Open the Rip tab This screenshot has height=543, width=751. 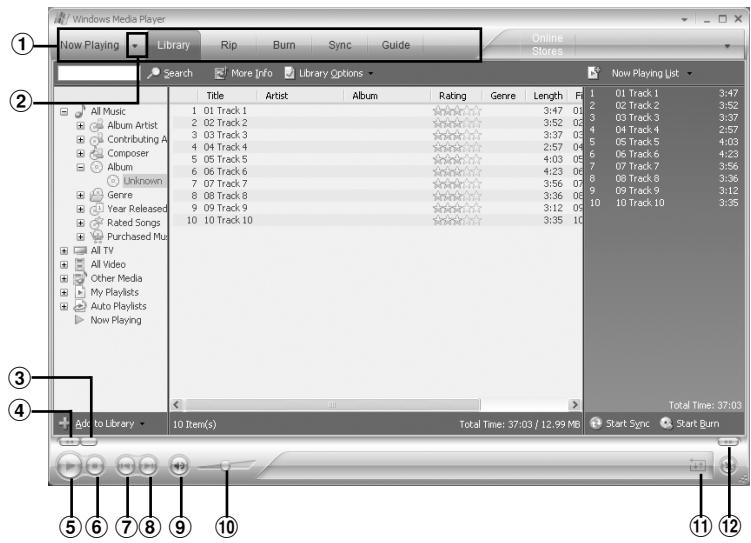tap(228, 45)
